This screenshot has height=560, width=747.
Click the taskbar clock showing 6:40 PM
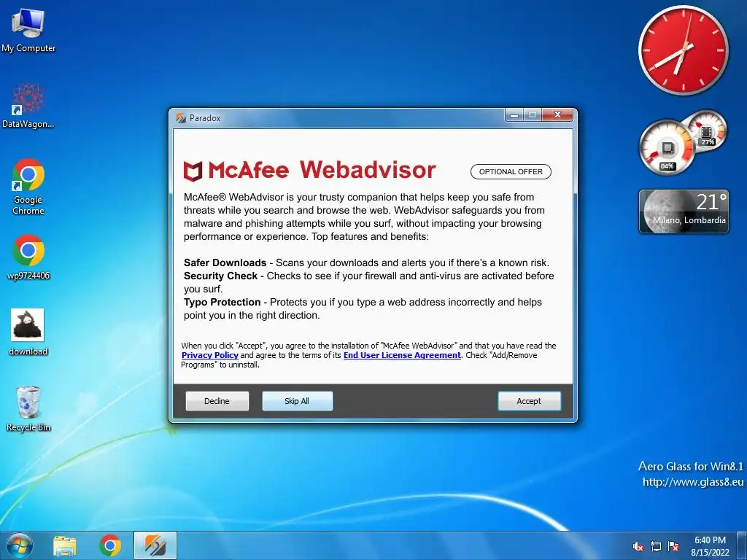pyautogui.click(x=710, y=546)
